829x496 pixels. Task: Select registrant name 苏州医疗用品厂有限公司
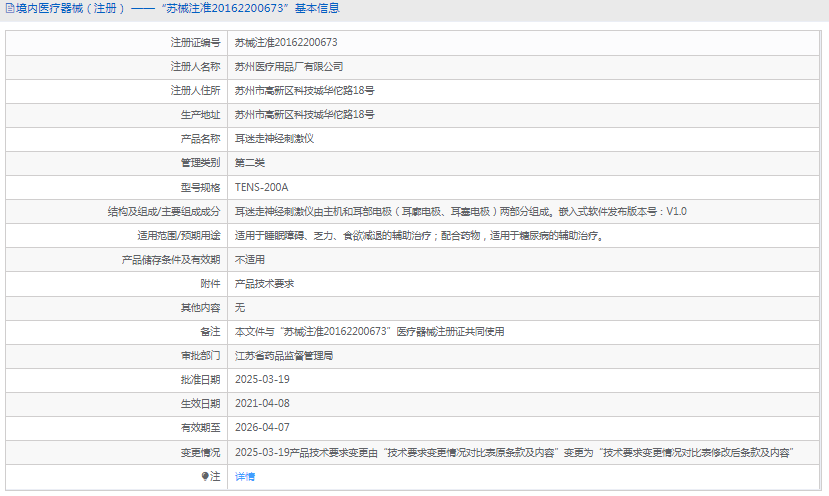tap(289, 67)
